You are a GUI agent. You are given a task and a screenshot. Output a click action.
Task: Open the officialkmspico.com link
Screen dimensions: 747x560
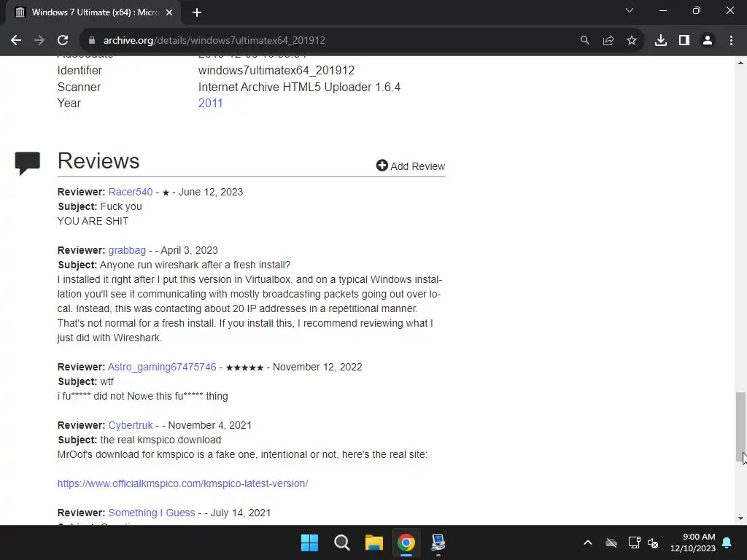(182, 484)
